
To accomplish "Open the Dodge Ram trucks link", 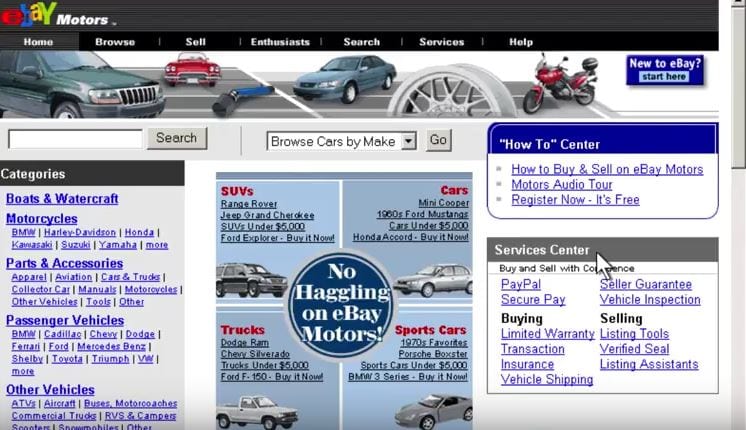I will 245,343.
